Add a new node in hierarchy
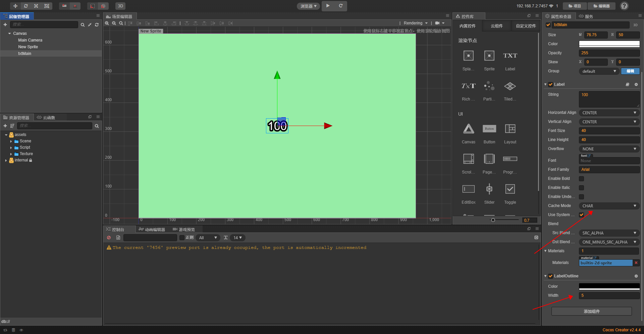 5,24
